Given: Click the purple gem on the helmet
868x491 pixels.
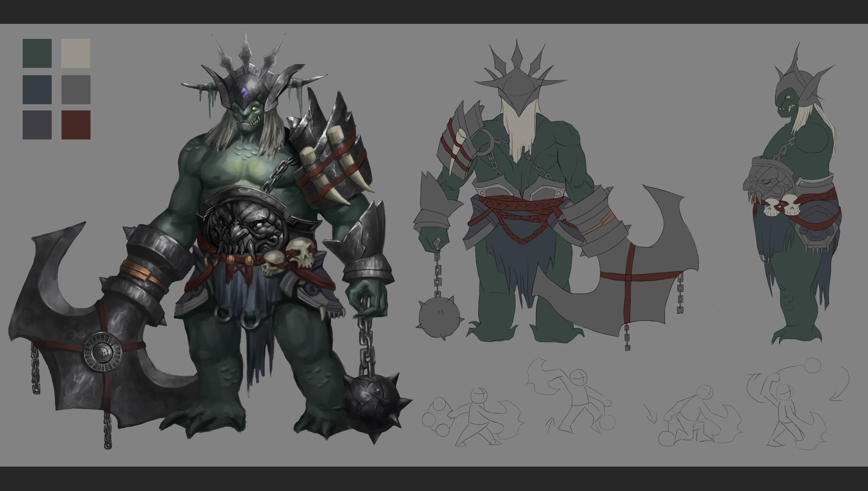Looking at the screenshot, I should pos(244,91).
